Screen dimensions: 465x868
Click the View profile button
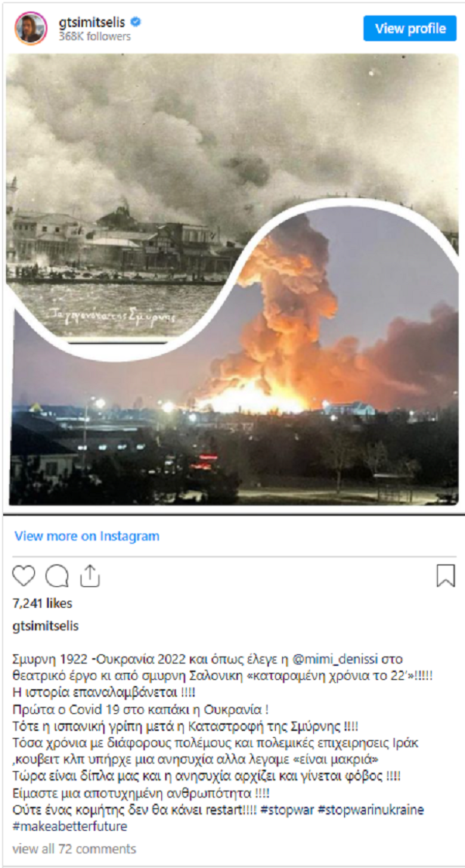410,28
